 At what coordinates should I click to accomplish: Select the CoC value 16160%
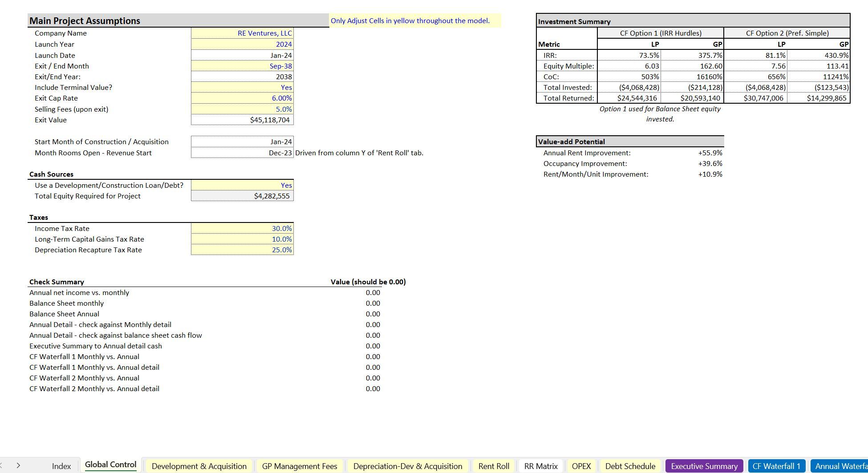click(x=692, y=77)
